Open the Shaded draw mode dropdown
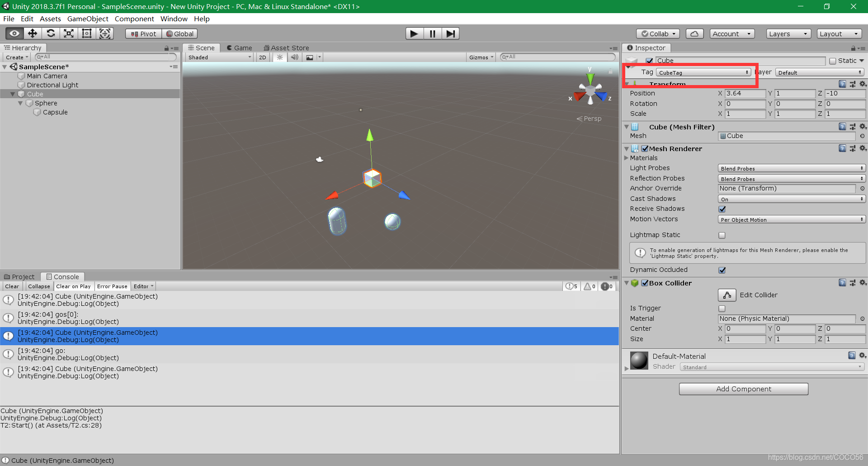Image resolution: width=868 pixels, height=466 pixels. (x=220, y=57)
